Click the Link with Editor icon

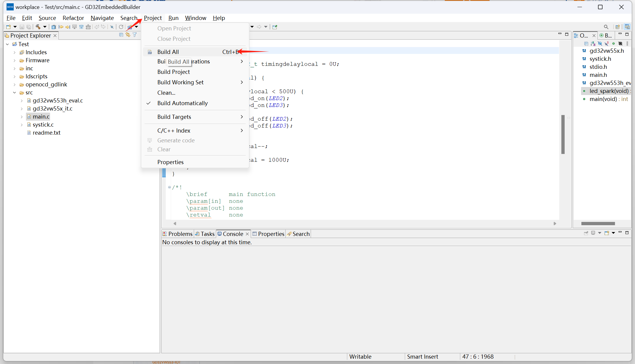[x=128, y=35]
